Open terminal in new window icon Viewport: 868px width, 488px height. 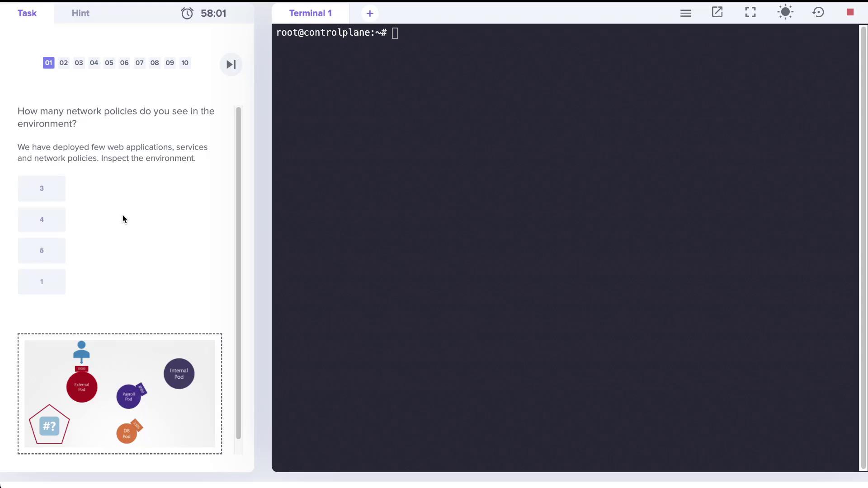point(717,13)
